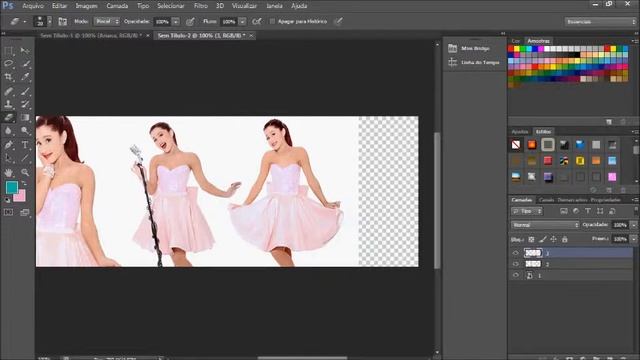Select the Line shape tool
Image resolution: width=640 pixels, height=360 pixels.
tap(25, 158)
